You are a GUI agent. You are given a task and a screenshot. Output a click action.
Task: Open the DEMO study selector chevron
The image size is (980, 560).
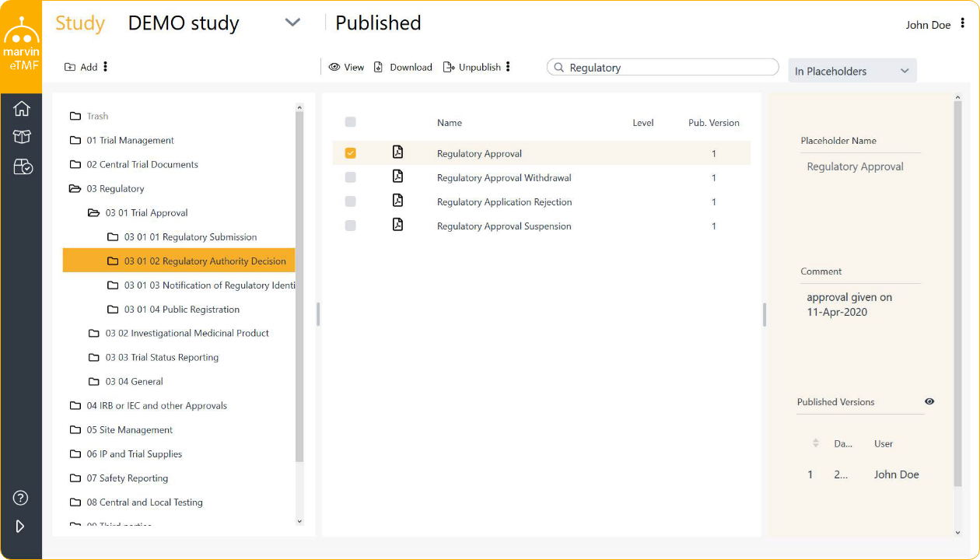point(292,23)
